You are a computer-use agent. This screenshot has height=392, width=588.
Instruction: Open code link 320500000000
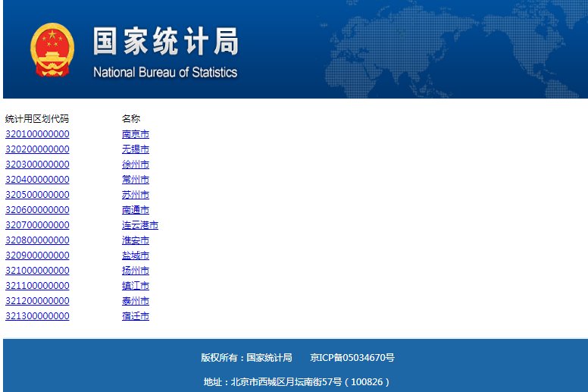click(x=37, y=195)
